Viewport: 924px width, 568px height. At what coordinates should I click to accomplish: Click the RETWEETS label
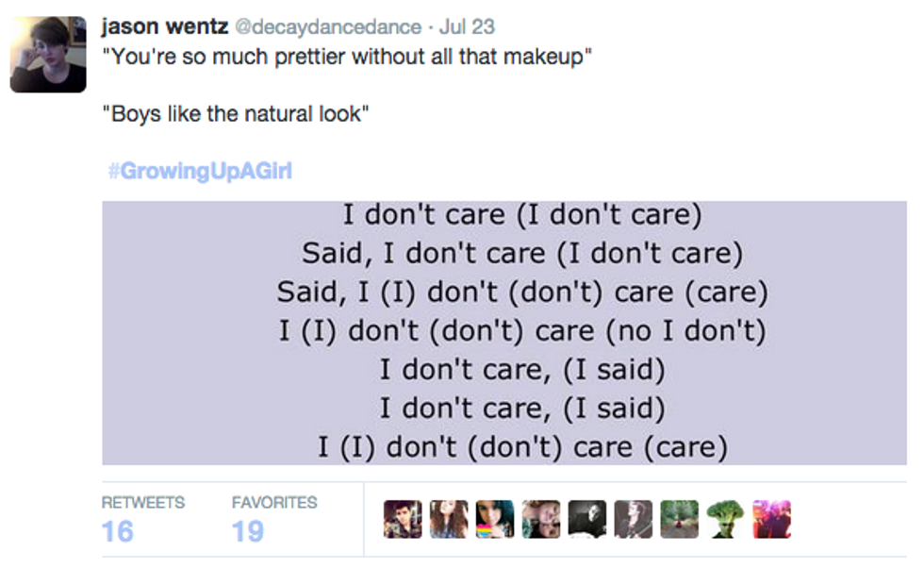tap(143, 503)
